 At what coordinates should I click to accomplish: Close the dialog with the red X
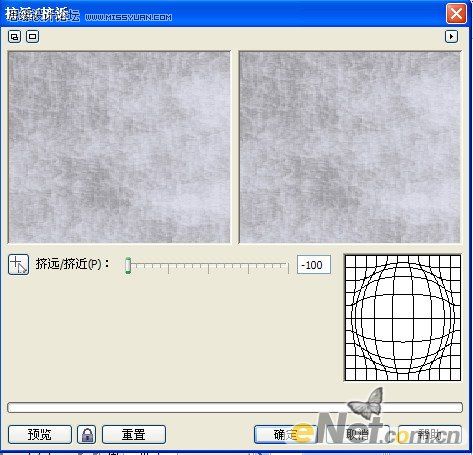(x=456, y=14)
